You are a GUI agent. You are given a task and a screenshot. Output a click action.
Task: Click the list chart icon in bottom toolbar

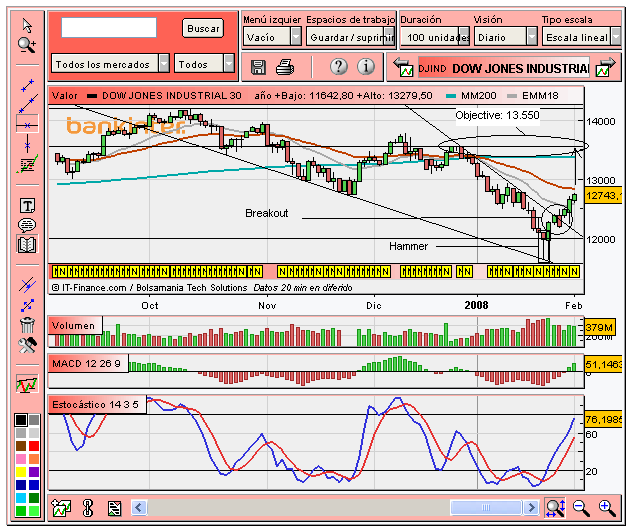pyautogui.click(x=114, y=508)
